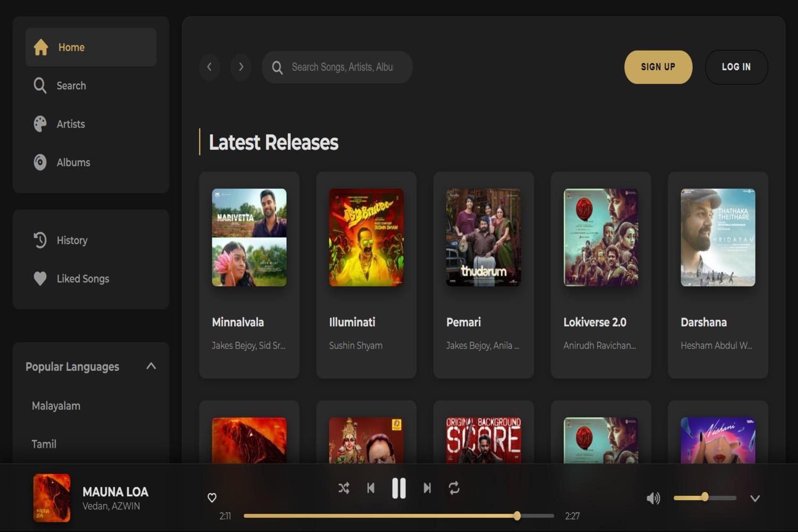
Task: Open the History menu item
Action: [x=91, y=240]
